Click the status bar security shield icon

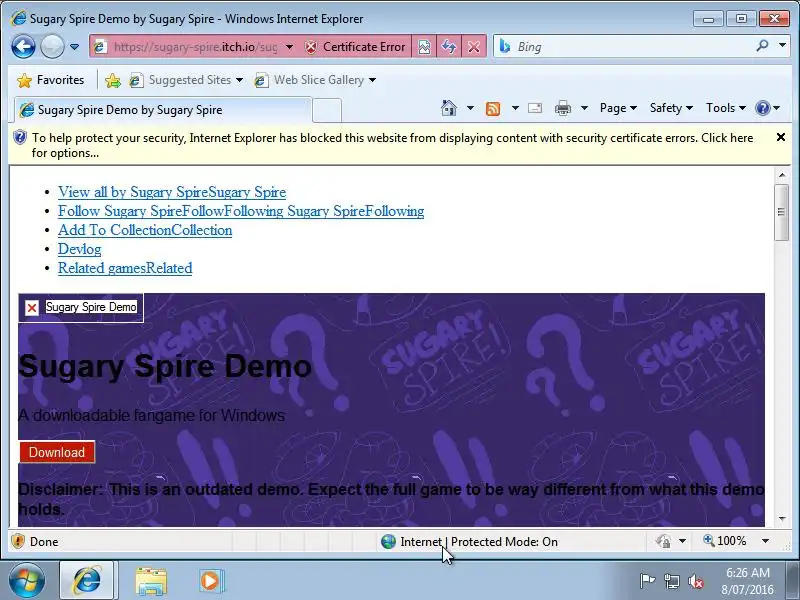[x=18, y=541]
